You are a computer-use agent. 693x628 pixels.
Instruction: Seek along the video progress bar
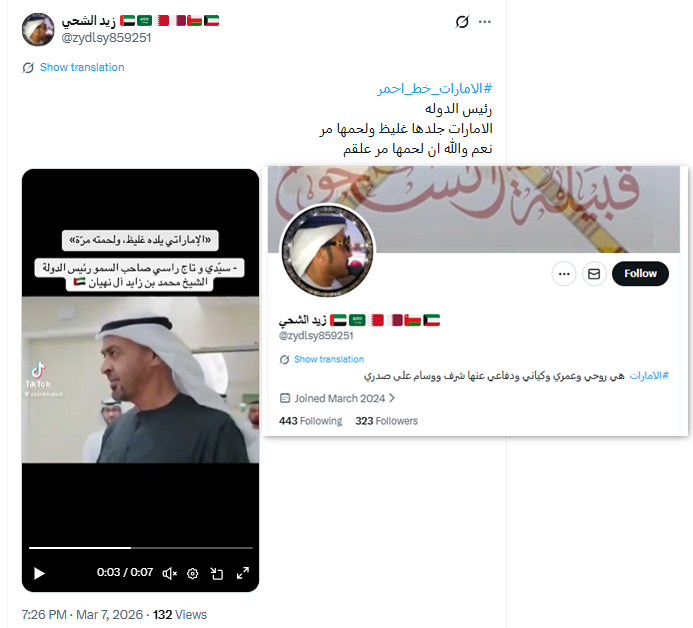click(x=141, y=548)
